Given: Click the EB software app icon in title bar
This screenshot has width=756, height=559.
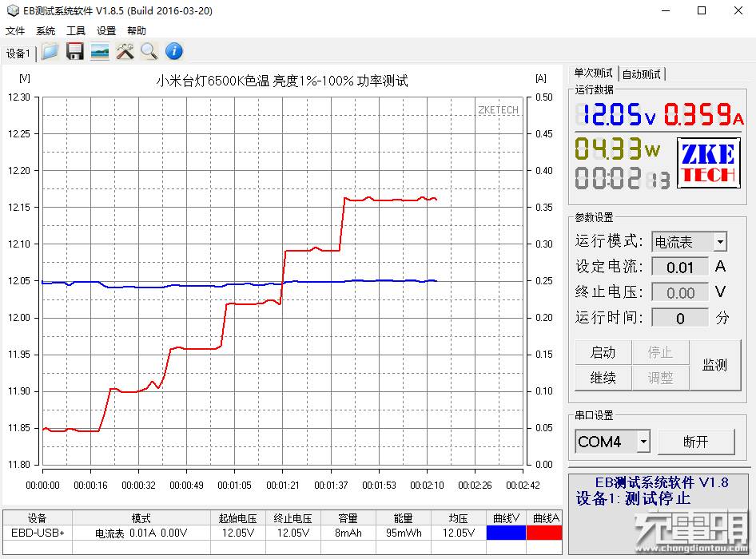Looking at the screenshot, I should [13, 10].
